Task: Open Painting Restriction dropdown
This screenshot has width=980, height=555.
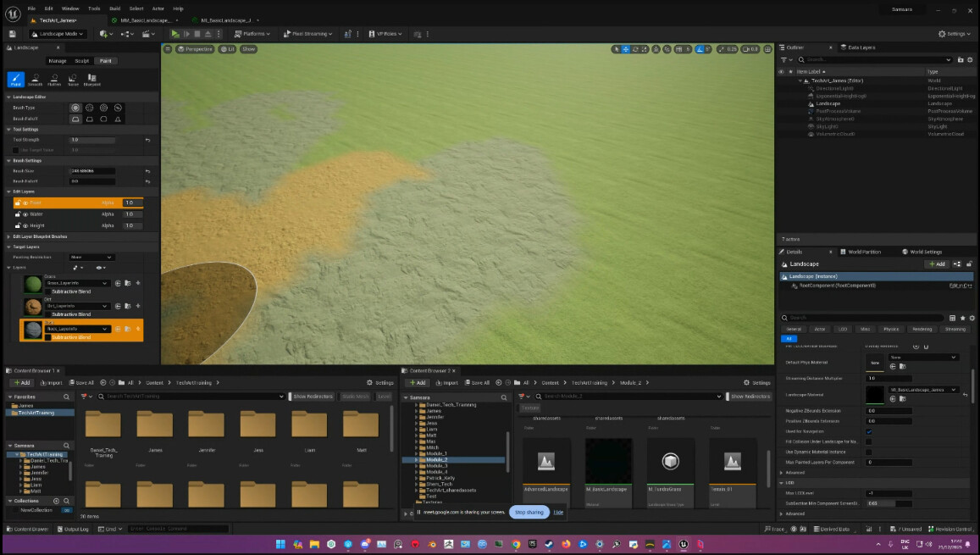Action: [x=91, y=257]
